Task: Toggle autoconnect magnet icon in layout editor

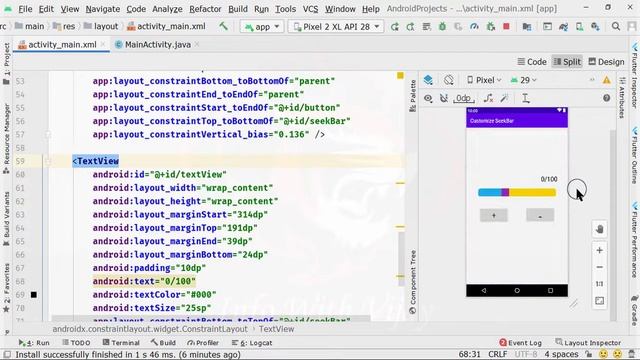Action: [x=444, y=98]
